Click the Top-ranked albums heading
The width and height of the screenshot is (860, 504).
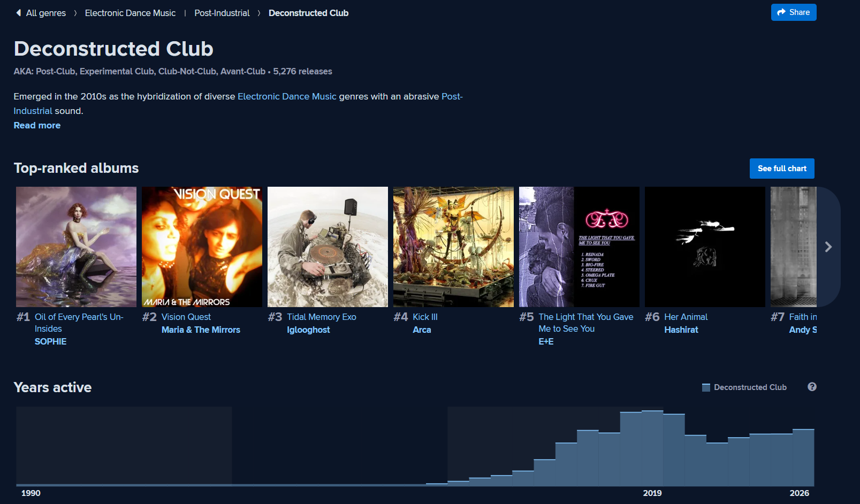76,168
